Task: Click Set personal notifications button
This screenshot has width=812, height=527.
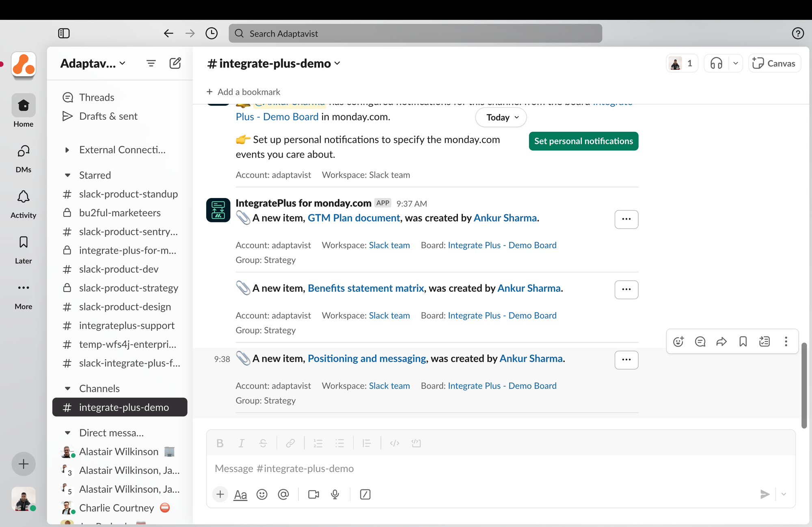Action: [583, 141]
